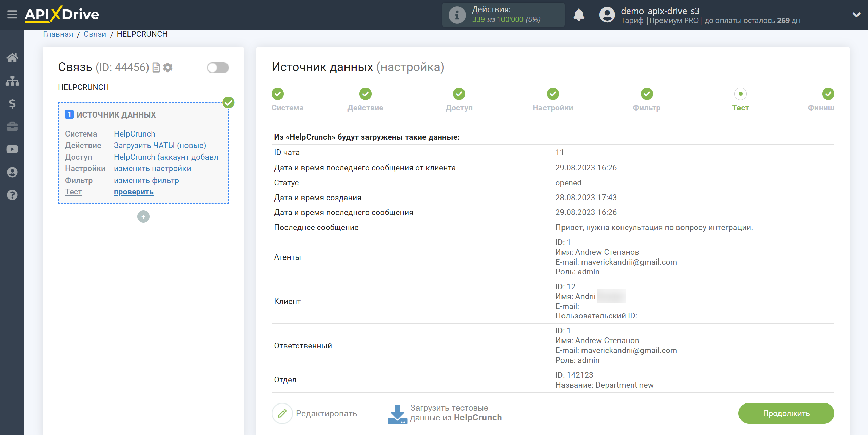Viewport: 868px width, 435px height.
Task: Open the user profile icon in sidebar
Action: (12, 172)
